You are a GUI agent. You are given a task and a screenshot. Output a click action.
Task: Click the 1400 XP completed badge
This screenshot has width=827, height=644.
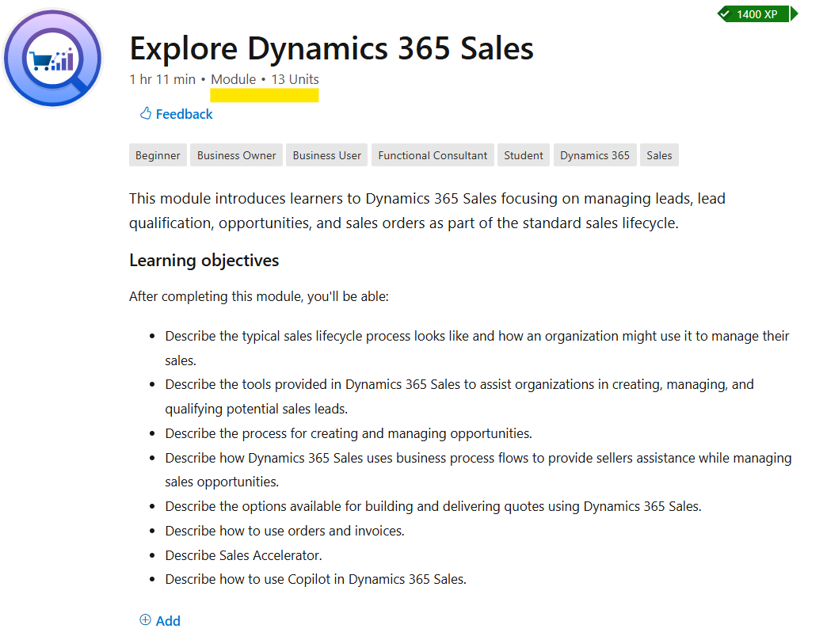pyautogui.click(x=758, y=14)
